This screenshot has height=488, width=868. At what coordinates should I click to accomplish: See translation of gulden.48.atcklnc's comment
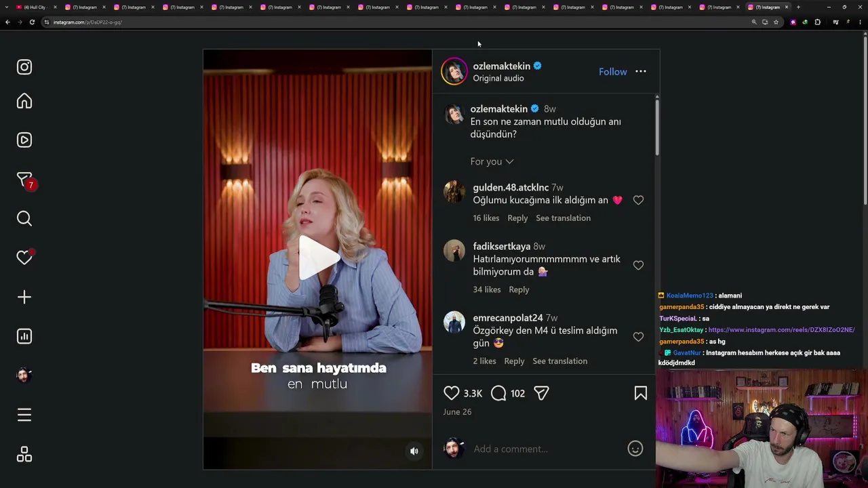point(563,218)
